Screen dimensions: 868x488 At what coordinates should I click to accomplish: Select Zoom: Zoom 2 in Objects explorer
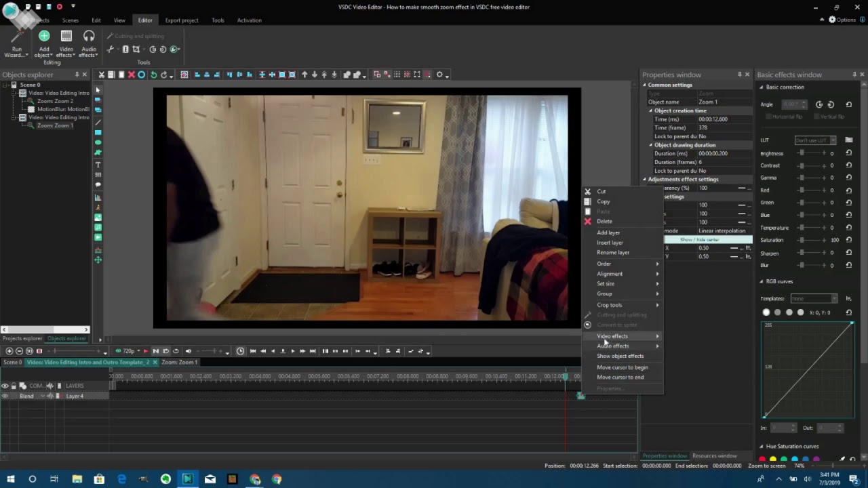tap(55, 101)
